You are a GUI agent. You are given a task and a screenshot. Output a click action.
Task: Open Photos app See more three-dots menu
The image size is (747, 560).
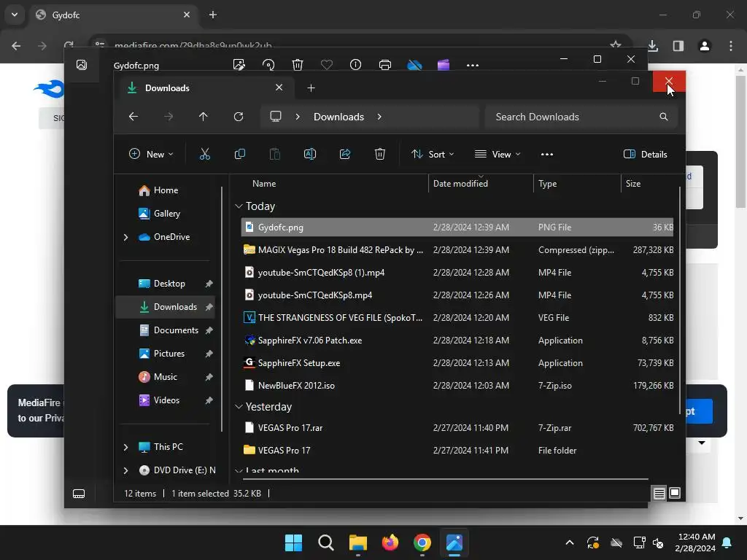pos(473,65)
